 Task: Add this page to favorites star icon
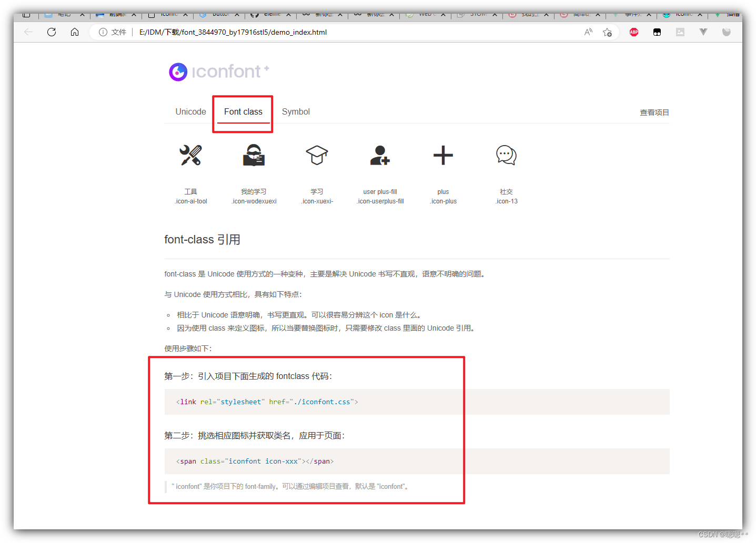click(607, 32)
